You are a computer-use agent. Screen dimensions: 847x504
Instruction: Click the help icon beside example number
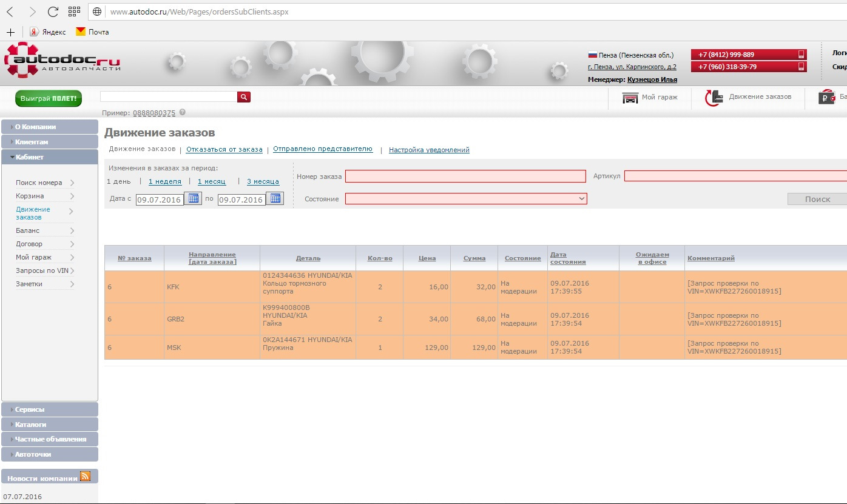coord(182,112)
